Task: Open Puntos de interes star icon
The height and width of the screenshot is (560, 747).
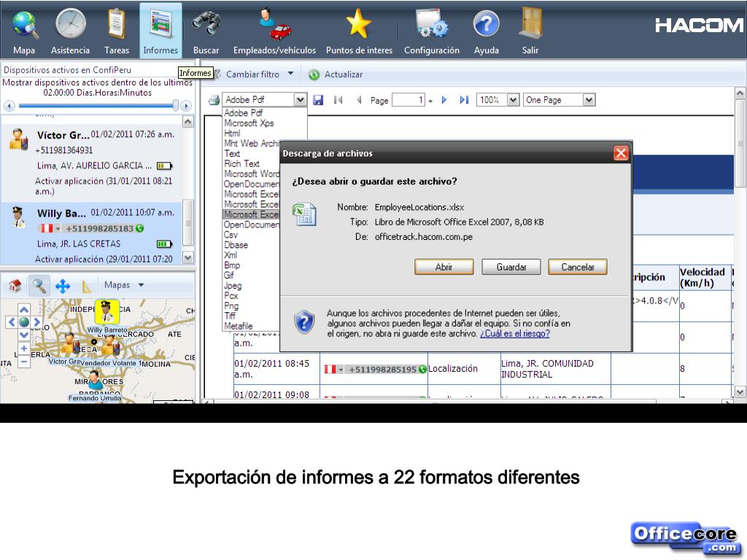Action: point(358,24)
